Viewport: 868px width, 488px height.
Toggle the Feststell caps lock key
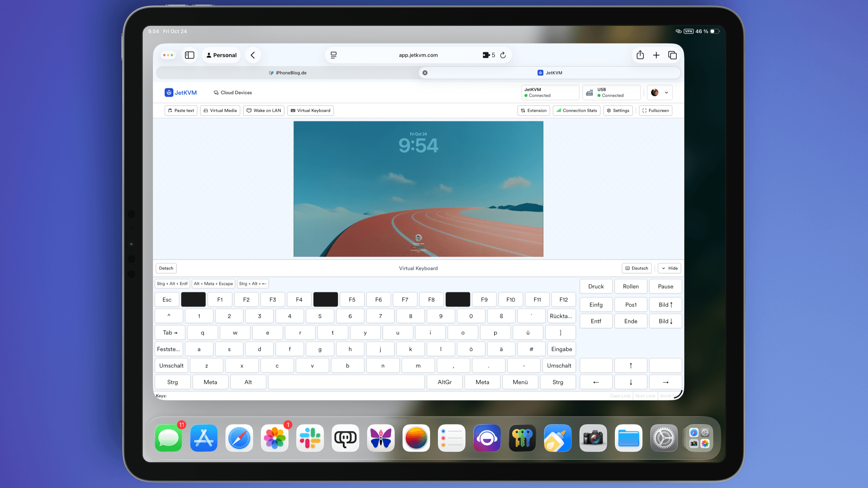pyautogui.click(x=168, y=349)
